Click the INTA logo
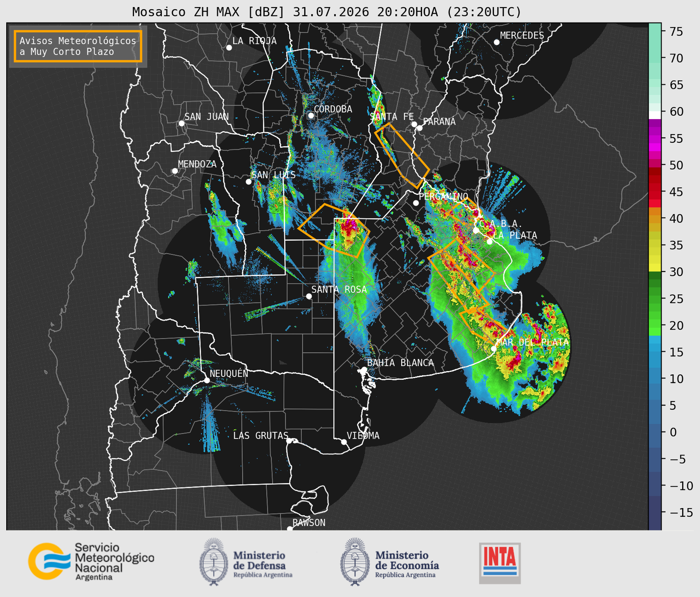Viewport: 700px width, 597px height. pos(500,563)
